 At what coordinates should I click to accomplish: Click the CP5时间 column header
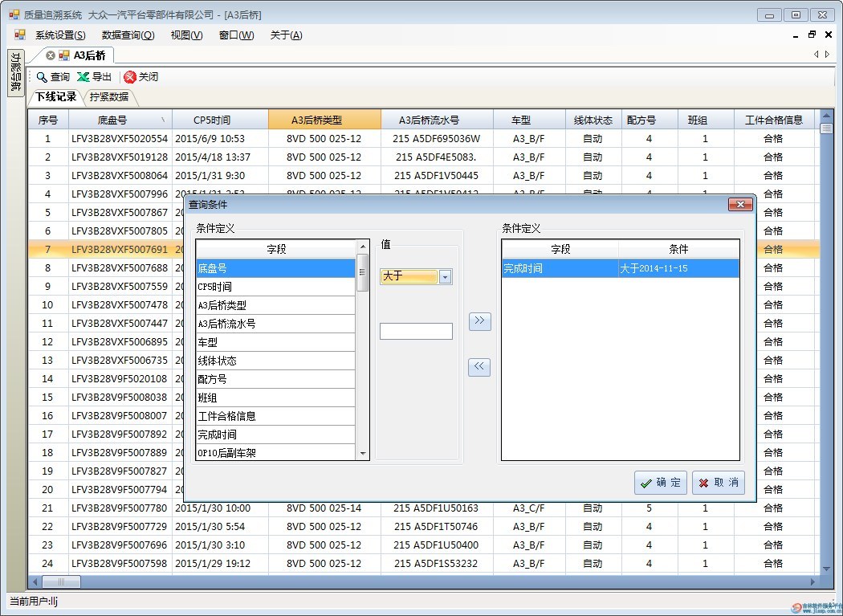[220, 120]
